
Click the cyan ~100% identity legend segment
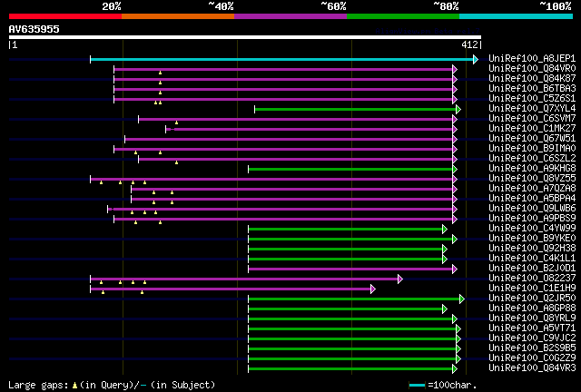(x=517, y=16)
